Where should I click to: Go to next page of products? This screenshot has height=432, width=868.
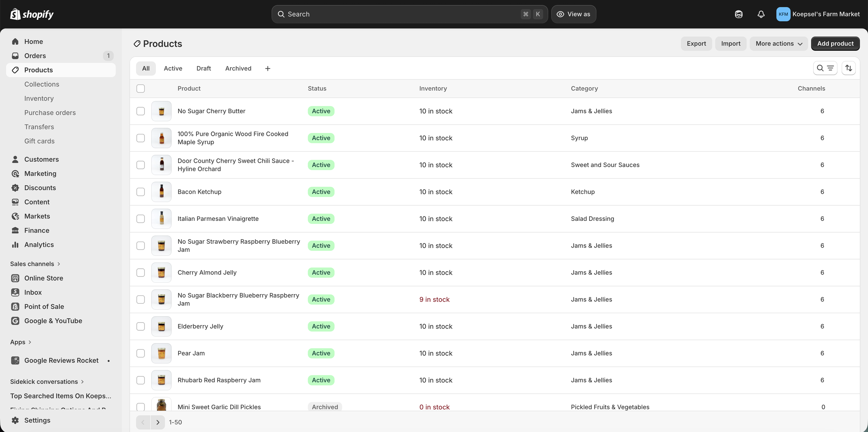tap(158, 422)
